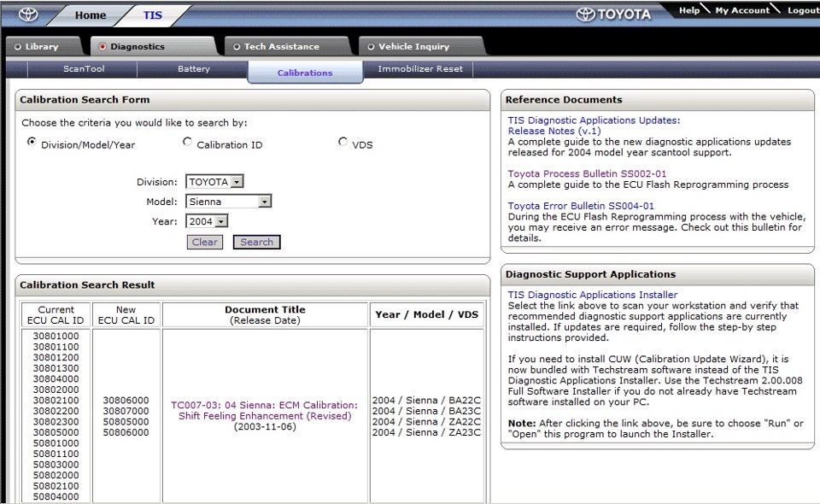Click current calibration ID 50802000
Screen dimensions: 820x504
click(56, 475)
